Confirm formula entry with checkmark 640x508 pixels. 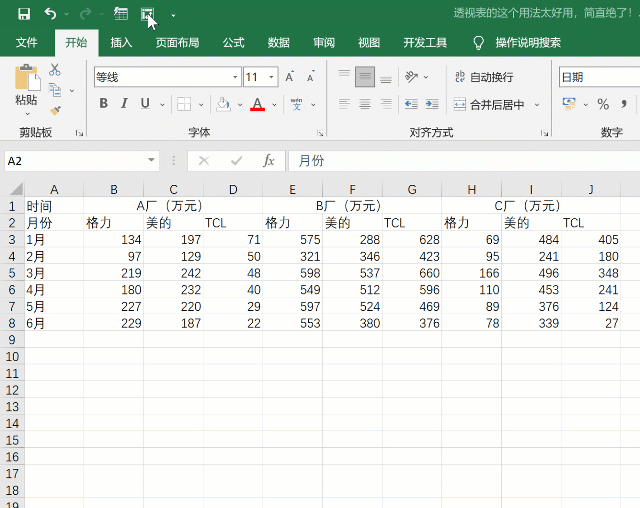coord(236,161)
